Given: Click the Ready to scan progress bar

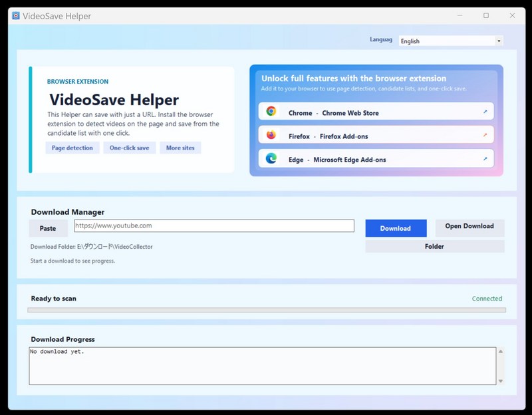Looking at the screenshot, I should [x=267, y=310].
